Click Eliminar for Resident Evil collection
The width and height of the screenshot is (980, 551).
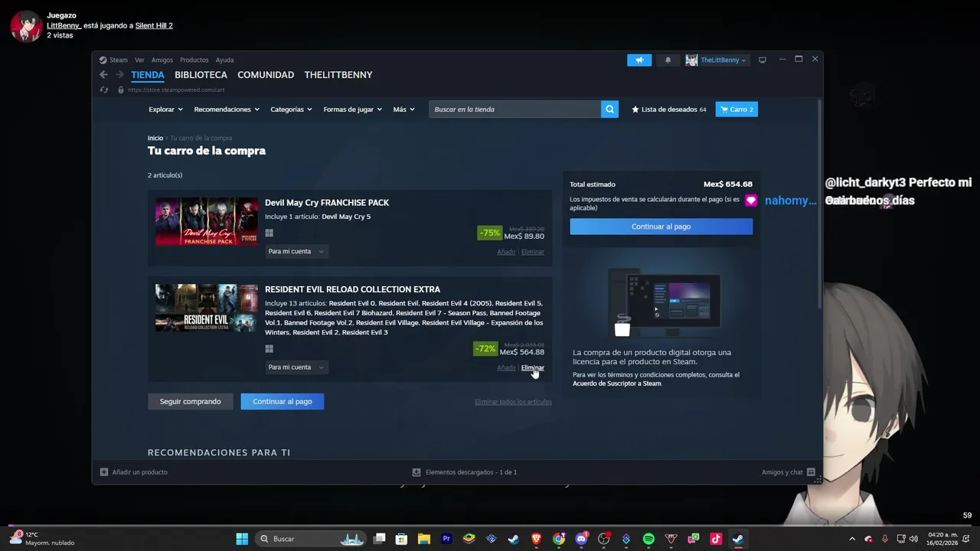pos(533,367)
